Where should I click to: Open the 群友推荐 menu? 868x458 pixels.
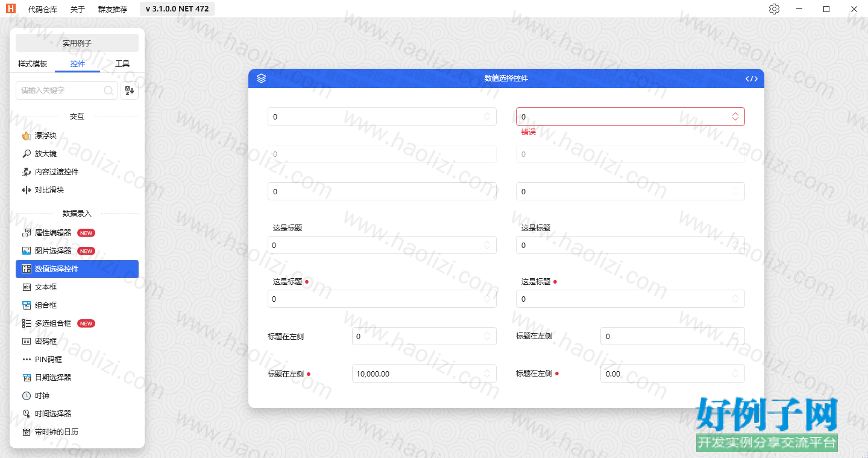click(113, 9)
